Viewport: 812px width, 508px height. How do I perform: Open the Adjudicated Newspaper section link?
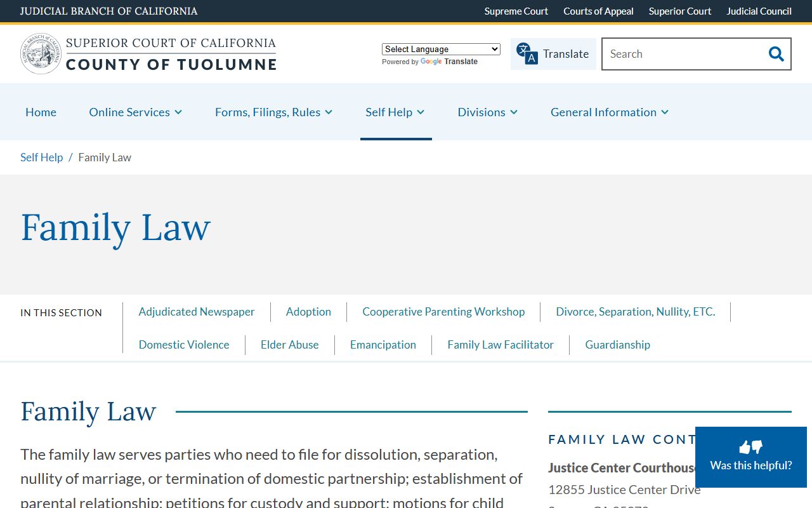tap(197, 312)
